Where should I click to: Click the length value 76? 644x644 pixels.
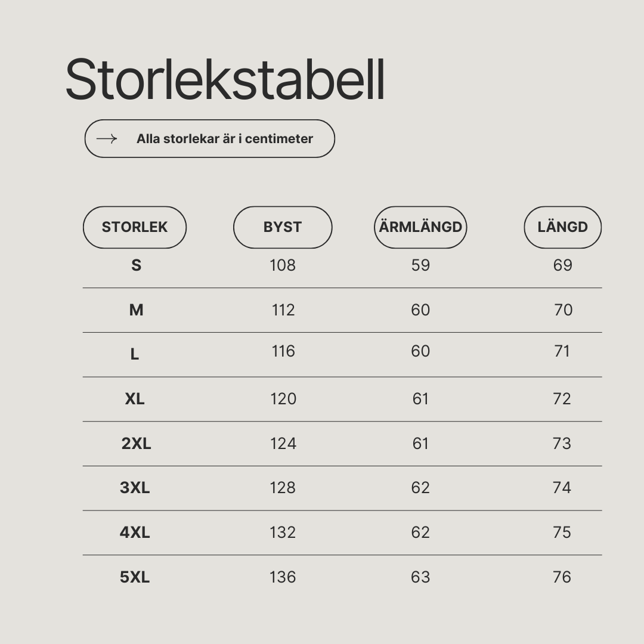pos(562,577)
